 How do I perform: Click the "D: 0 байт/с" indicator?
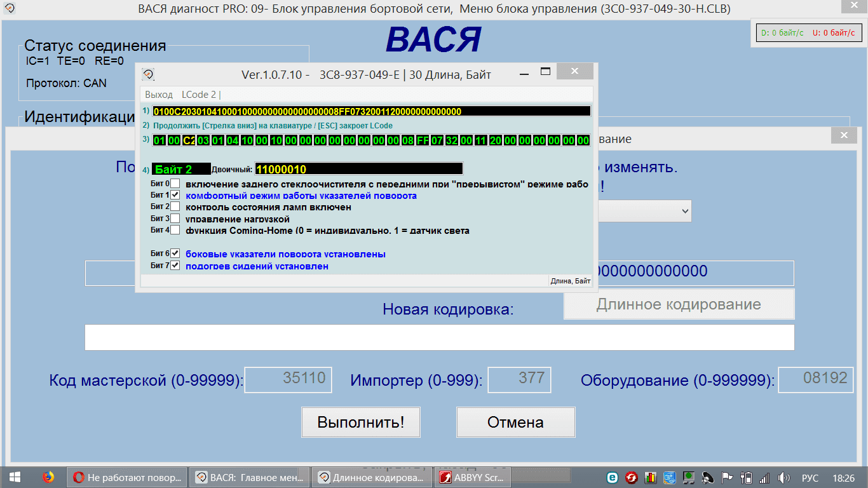point(782,32)
